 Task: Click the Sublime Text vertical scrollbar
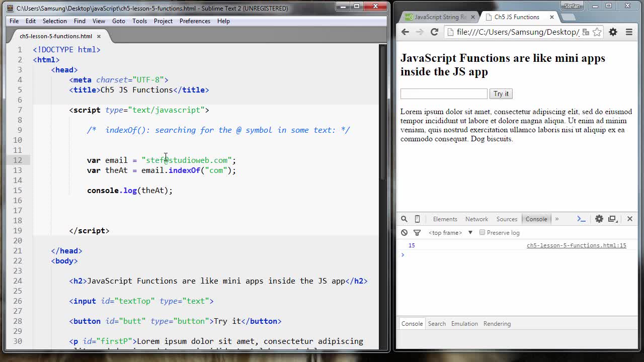(x=383, y=113)
